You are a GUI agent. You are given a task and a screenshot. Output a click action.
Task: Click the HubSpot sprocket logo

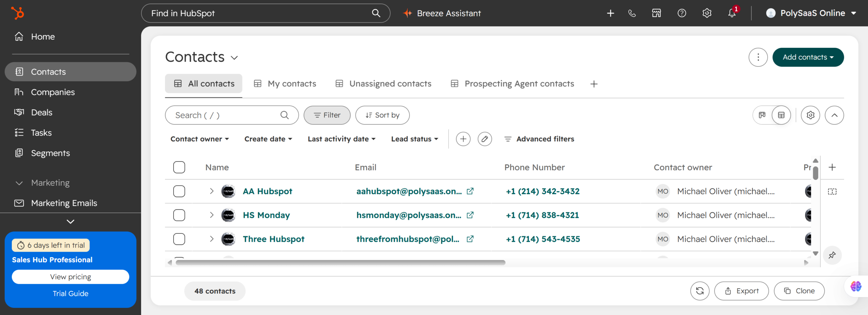click(18, 13)
